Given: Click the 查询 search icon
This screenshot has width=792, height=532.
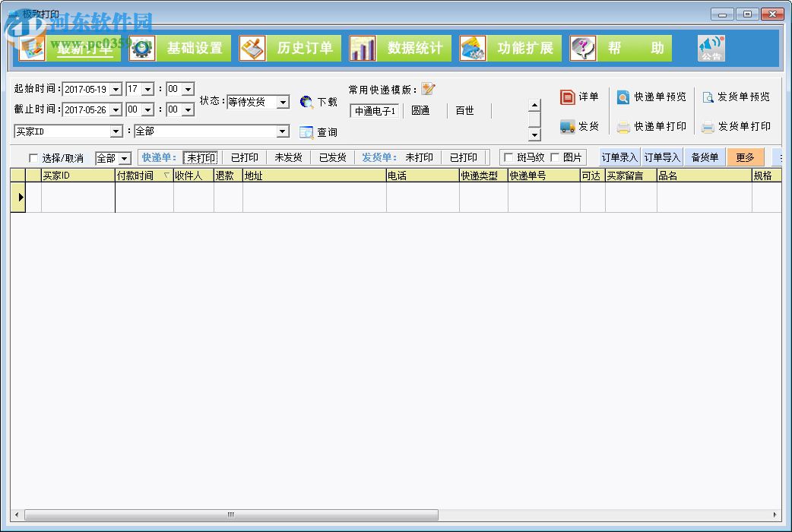Looking at the screenshot, I should click(306, 132).
